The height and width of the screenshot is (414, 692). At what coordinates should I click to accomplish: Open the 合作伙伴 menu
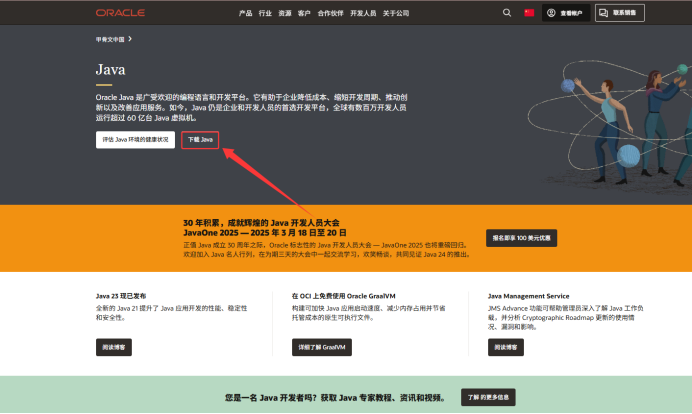331,13
